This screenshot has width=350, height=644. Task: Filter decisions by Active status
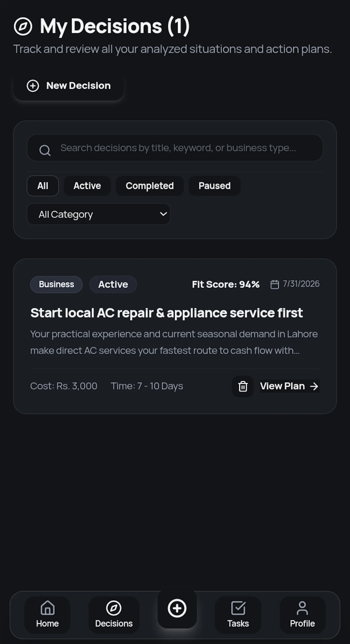87,186
